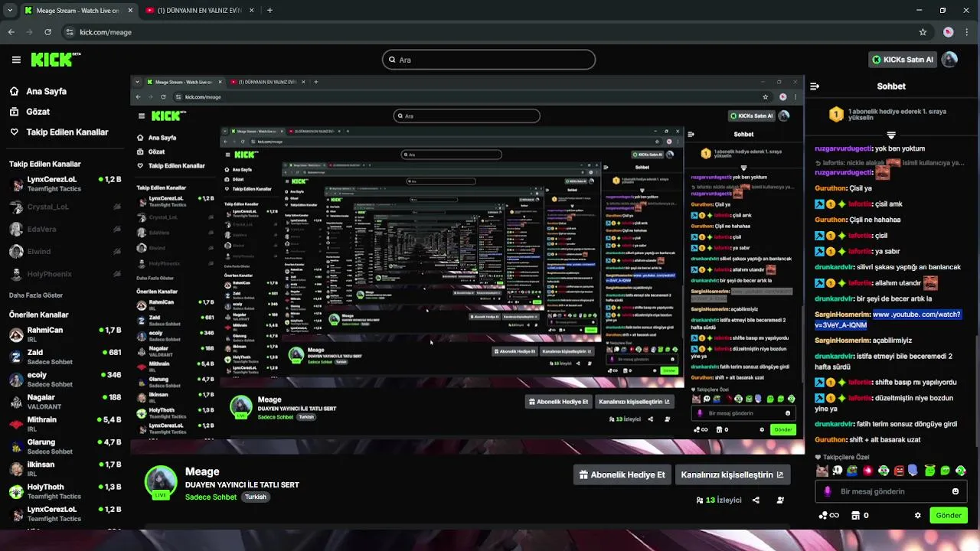Click the user settings icon after share
Image resolution: width=980 pixels, height=551 pixels.
click(x=780, y=500)
